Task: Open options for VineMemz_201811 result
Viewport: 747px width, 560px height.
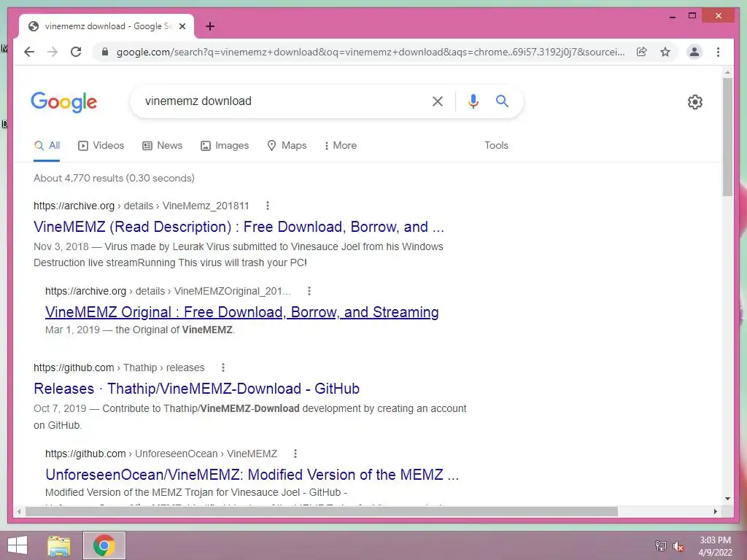Action: click(x=268, y=206)
